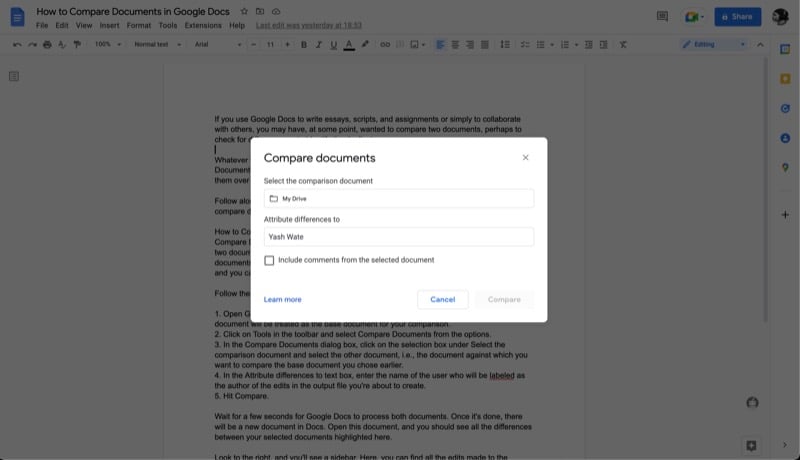Image resolution: width=800 pixels, height=460 pixels.
Task: Check the cloud save status icon
Action: pyautogui.click(x=276, y=11)
